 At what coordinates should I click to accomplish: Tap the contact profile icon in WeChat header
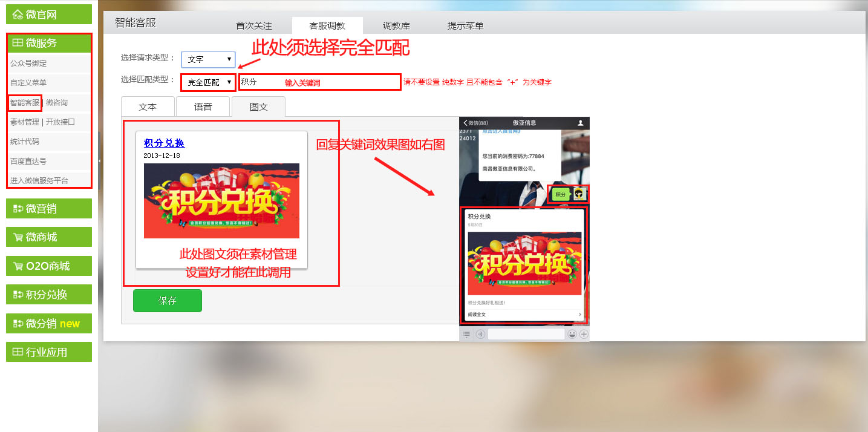(581, 123)
